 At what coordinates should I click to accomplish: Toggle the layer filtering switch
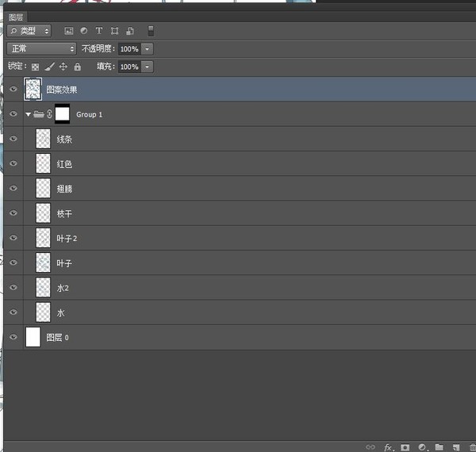tap(151, 31)
